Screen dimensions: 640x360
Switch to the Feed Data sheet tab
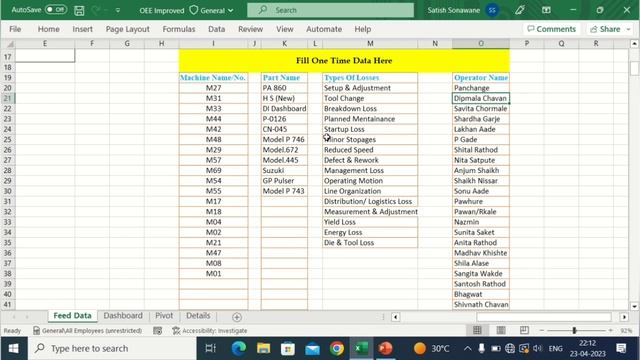[72, 316]
